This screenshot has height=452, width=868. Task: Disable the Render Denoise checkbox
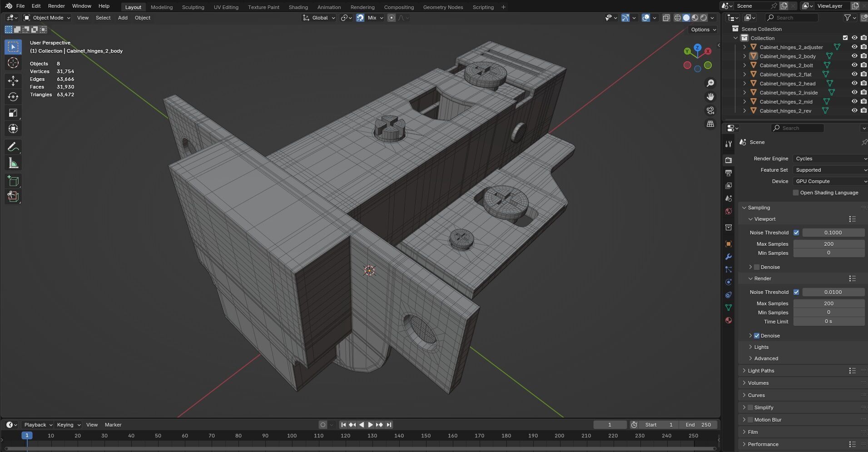tap(757, 336)
